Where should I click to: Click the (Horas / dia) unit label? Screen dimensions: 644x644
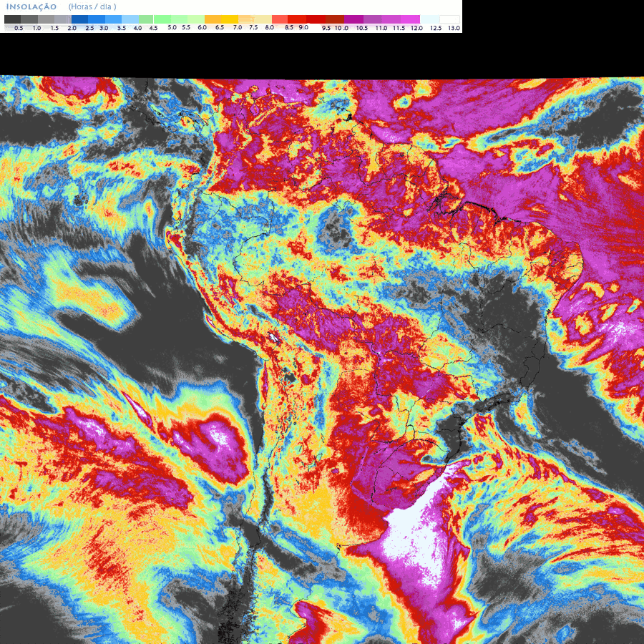[92, 7]
